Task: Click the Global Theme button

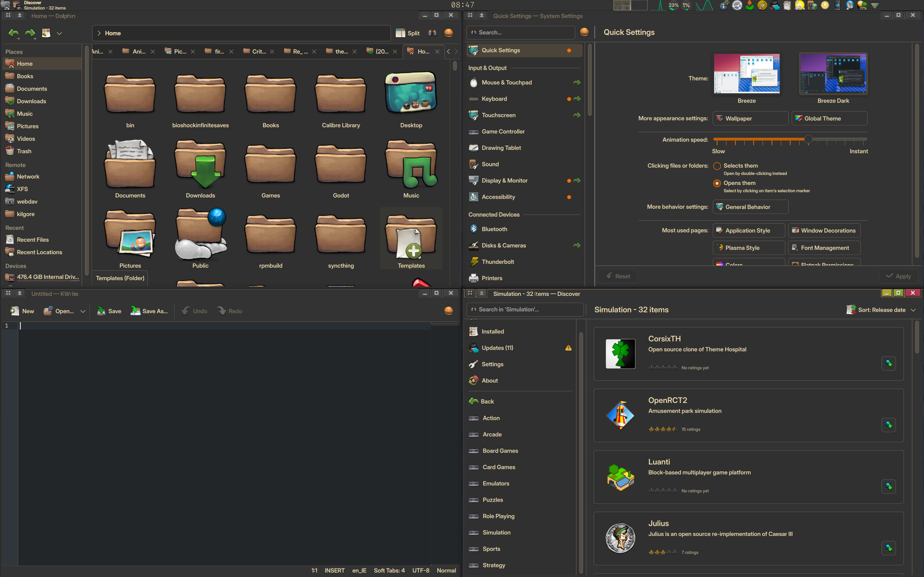Action: [829, 118]
